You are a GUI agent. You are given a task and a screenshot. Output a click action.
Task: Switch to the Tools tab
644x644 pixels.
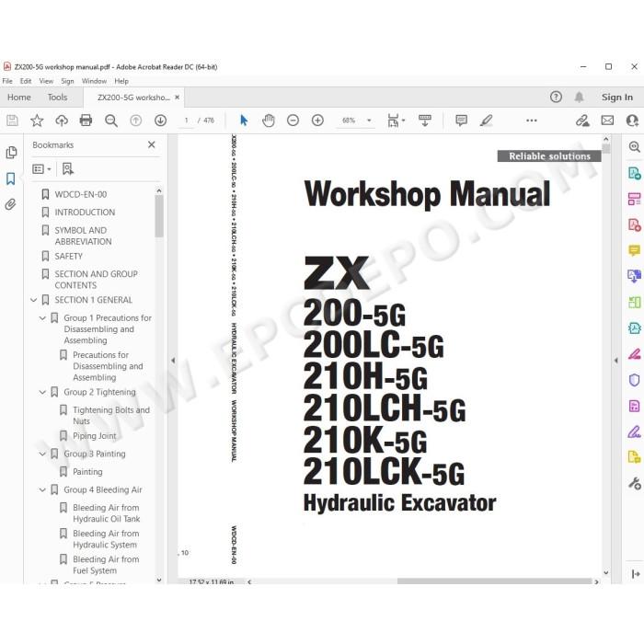point(57,98)
